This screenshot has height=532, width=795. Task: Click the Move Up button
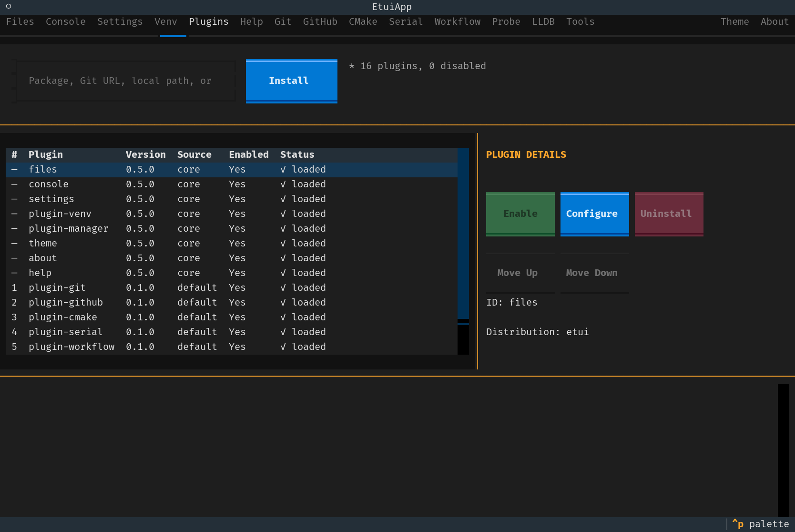coord(520,273)
